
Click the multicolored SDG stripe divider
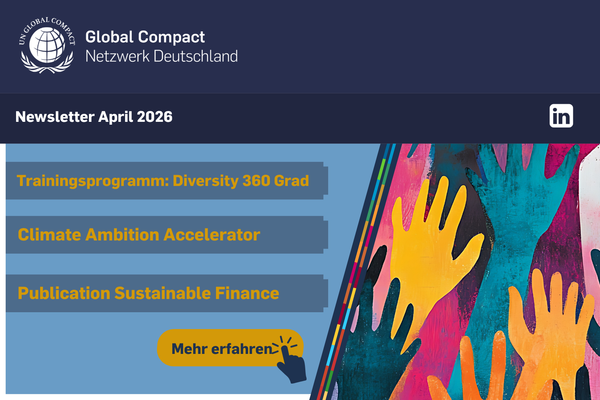point(354,272)
